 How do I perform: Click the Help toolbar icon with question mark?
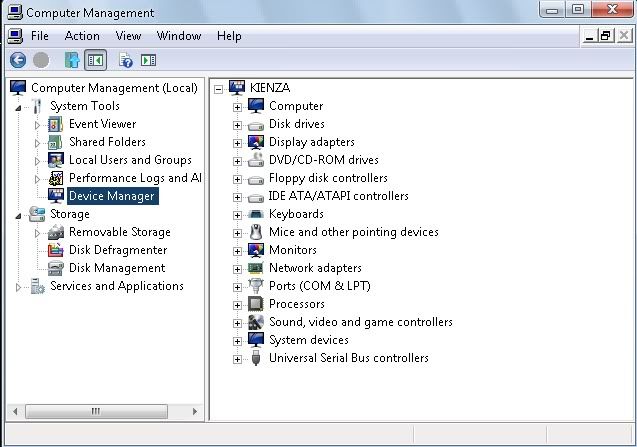click(x=126, y=61)
